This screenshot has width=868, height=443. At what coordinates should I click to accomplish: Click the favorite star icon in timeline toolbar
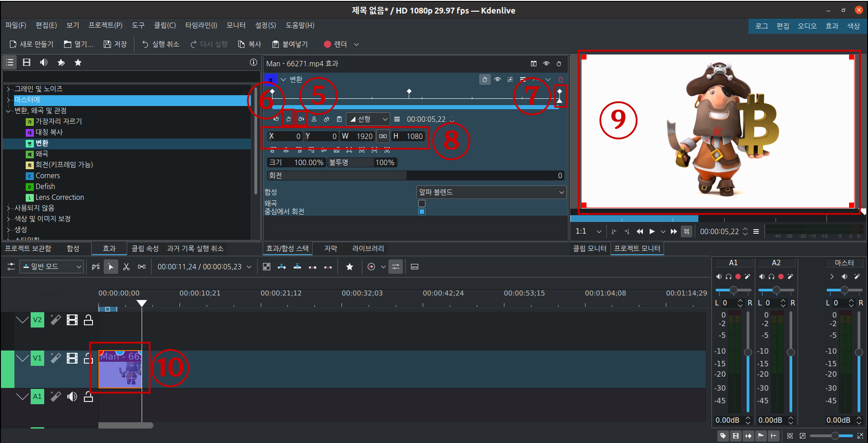pyautogui.click(x=350, y=267)
